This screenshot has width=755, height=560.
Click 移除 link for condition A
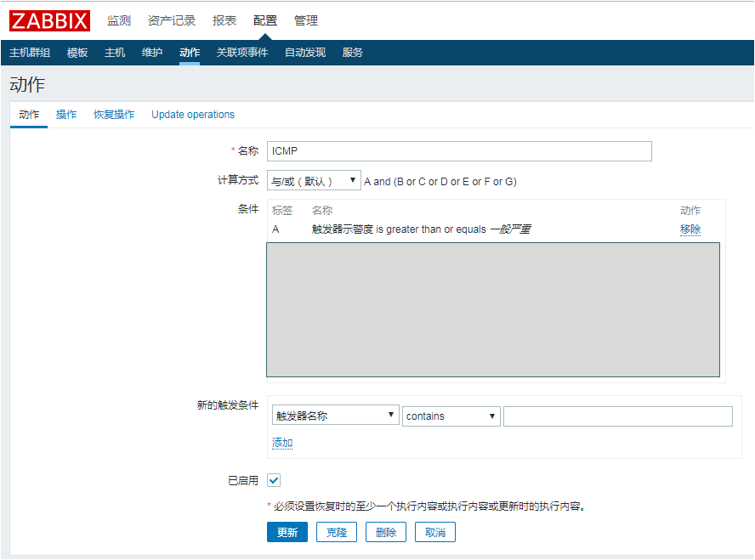(690, 229)
